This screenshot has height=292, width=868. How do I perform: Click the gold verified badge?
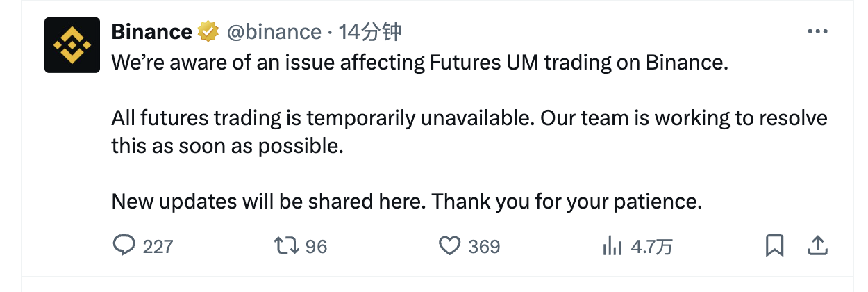(x=208, y=32)
